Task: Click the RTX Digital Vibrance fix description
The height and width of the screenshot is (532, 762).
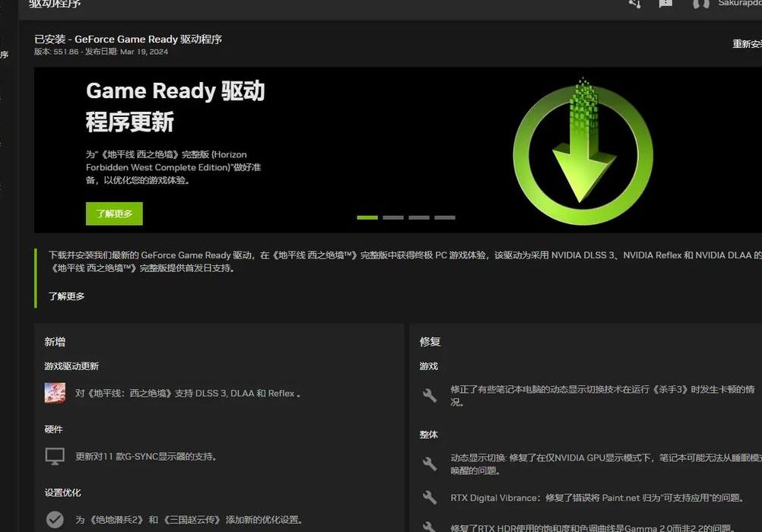Action: pyautogui.click(x=597, y=498)
